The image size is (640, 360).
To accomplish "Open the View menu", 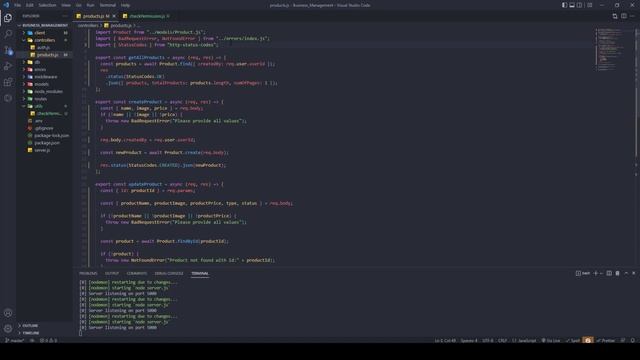I will tap(66, 5).
